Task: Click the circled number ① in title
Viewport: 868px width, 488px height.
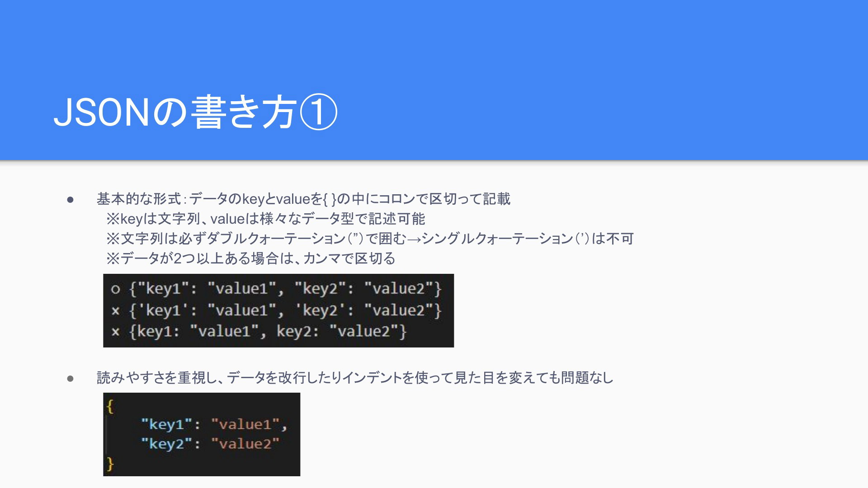Action: pos(318,112)
